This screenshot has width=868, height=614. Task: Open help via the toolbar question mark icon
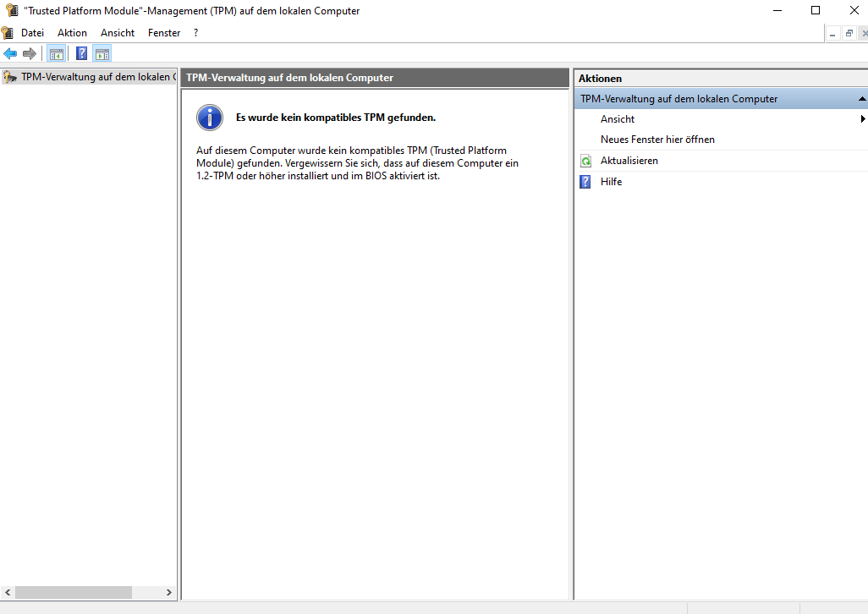81,53
